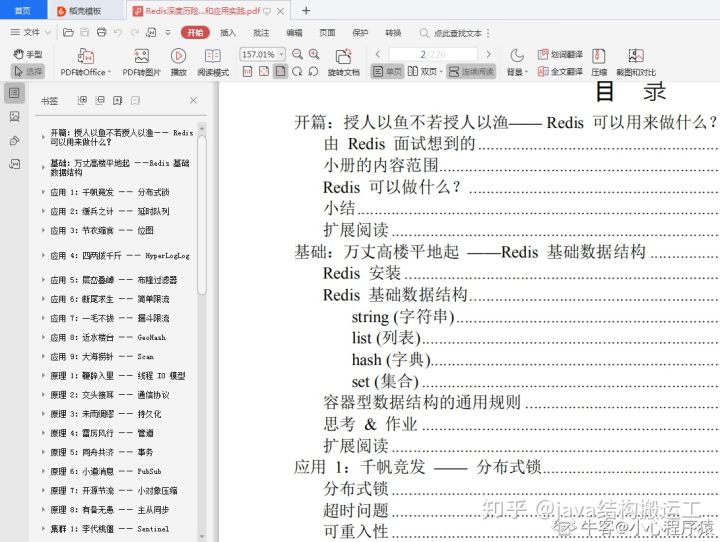The width and height of the screenshot is (720, 542).
Task: Expand bookmark 应用 2: 缓兵之计
Action: pyautogui.click(x=43, y=211)
